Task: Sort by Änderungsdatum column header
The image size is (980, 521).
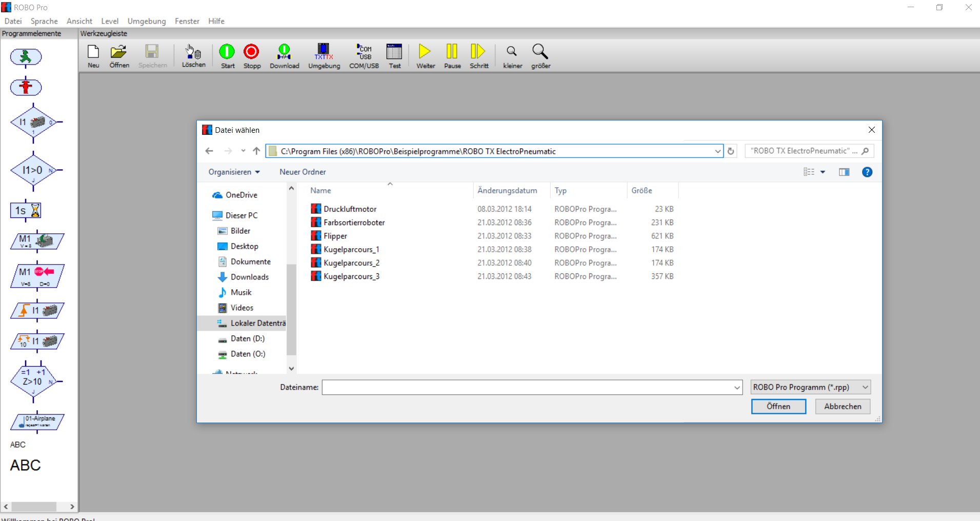Action: coord(507,190)
